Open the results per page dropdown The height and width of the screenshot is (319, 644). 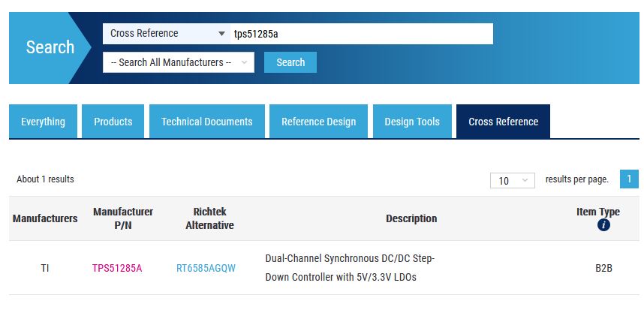pyautogui.click(x=512, y=180)
